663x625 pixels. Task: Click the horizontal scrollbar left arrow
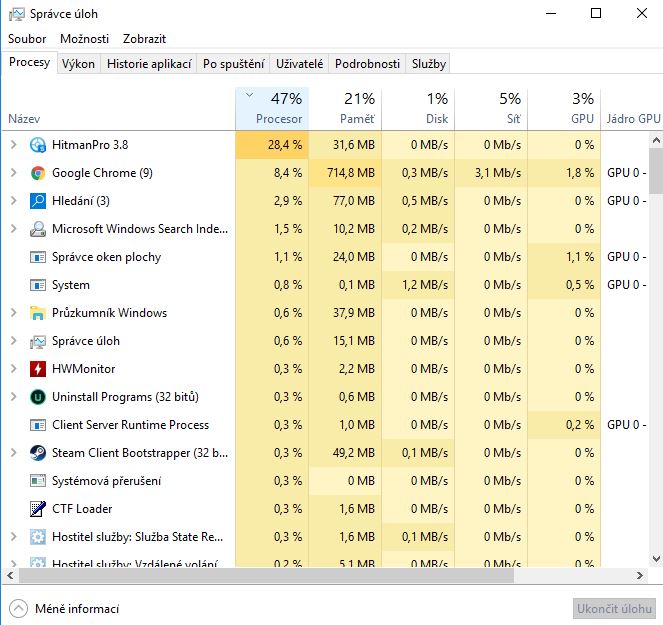point(10,576)
